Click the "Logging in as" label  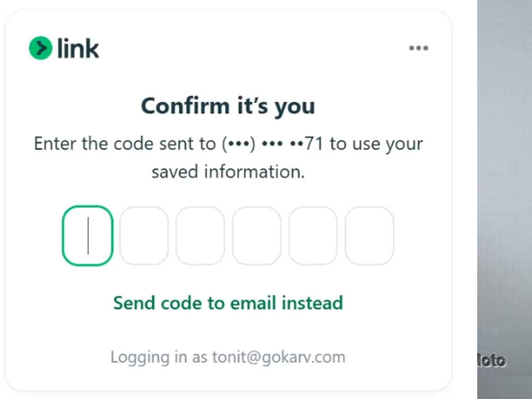pyautogui.click(x=159, y=358)
